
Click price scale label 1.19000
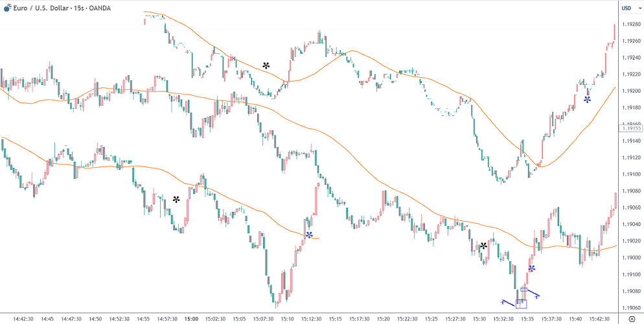click(x=630, y=257)
